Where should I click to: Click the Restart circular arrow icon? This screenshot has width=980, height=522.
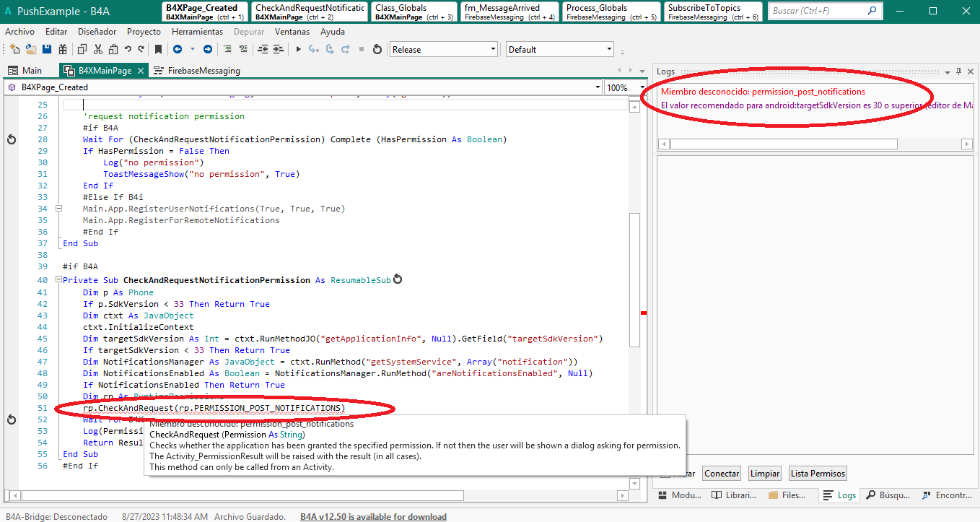[x=377, y=49]
